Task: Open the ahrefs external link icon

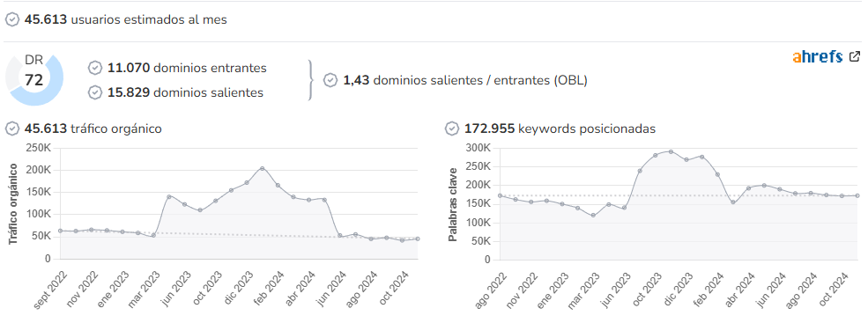Action: [x=855, y=56]
